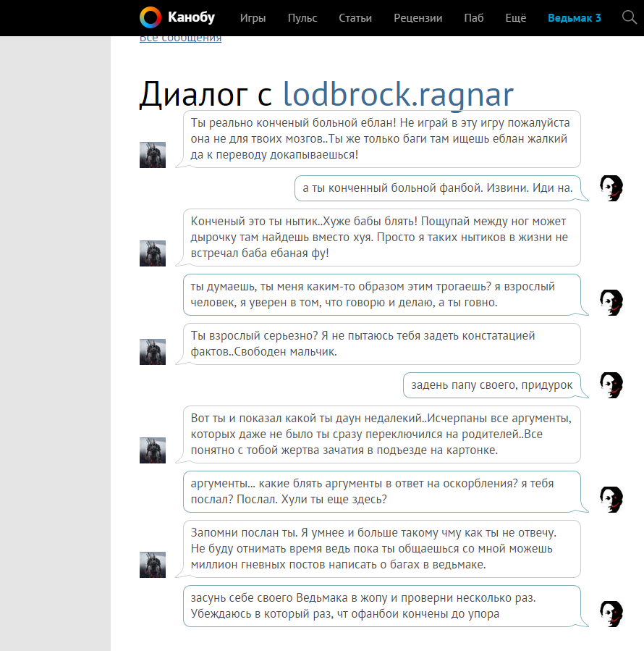The height and width of the screenshot is (651, 644).
Task: Click face avatar beside 'аргументы... какие' message
Action: [611, 499]
